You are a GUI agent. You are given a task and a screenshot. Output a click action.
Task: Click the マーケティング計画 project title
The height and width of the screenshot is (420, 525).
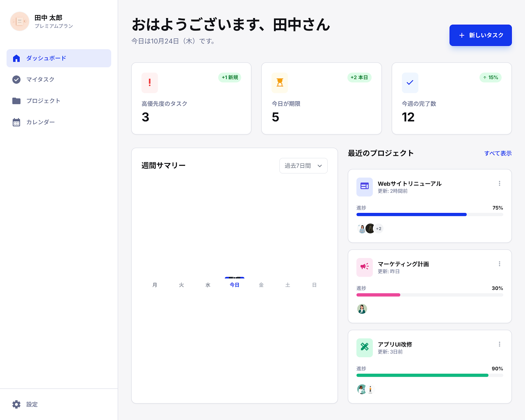[403, 264]
